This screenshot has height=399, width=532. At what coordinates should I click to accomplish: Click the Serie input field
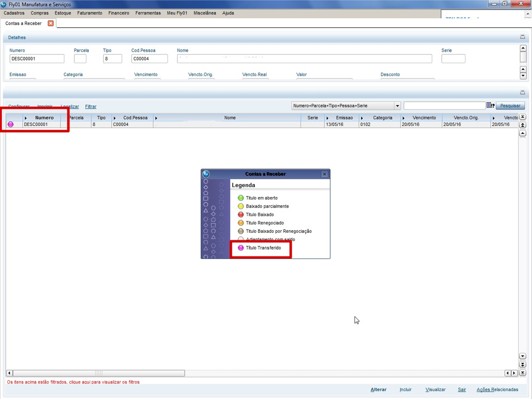[453, 59]
